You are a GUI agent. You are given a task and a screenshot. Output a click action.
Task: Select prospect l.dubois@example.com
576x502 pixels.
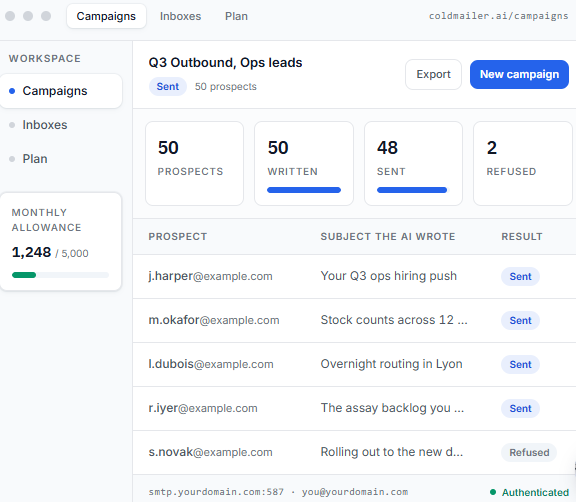pyautogui.click(x=211, y=364)
